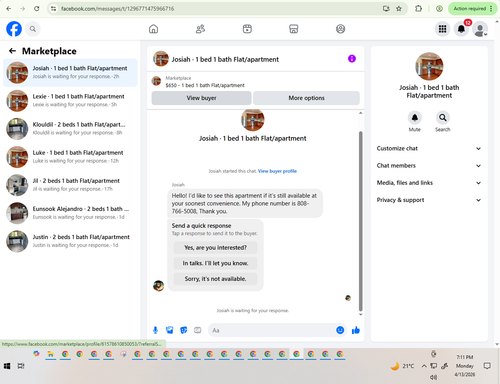Search in conversation magnifier icon
This screenshot has width=500, height=384.
pos(443,117)
